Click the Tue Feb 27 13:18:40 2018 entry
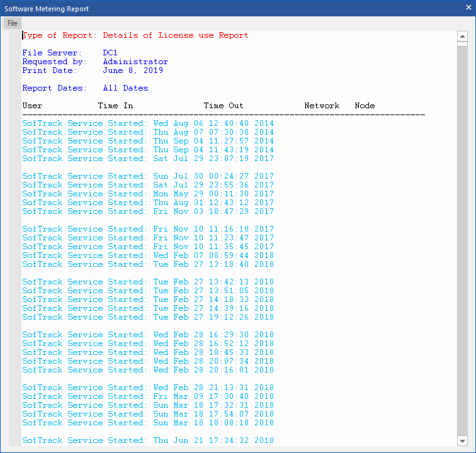 148,264
